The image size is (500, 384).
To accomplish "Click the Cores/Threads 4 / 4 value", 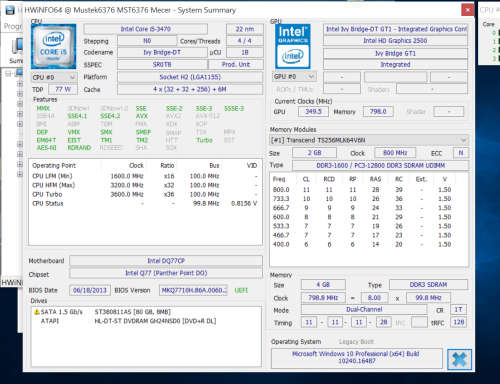I will (245, 41).
